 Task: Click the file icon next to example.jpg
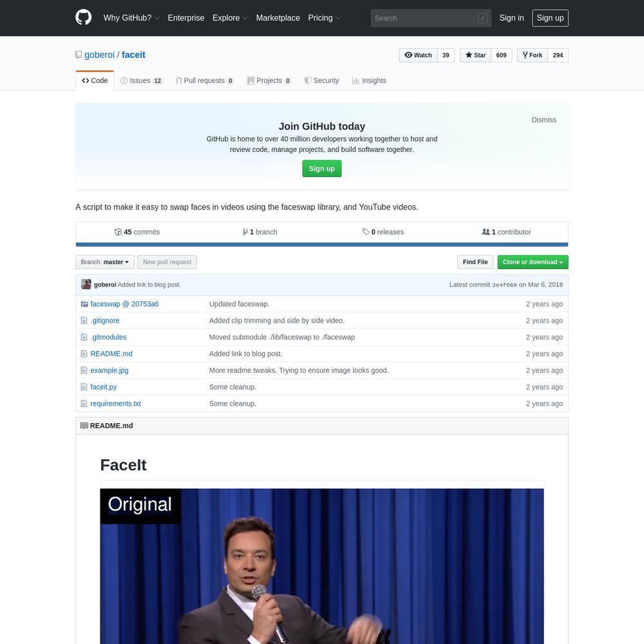(x=84, y=370)
